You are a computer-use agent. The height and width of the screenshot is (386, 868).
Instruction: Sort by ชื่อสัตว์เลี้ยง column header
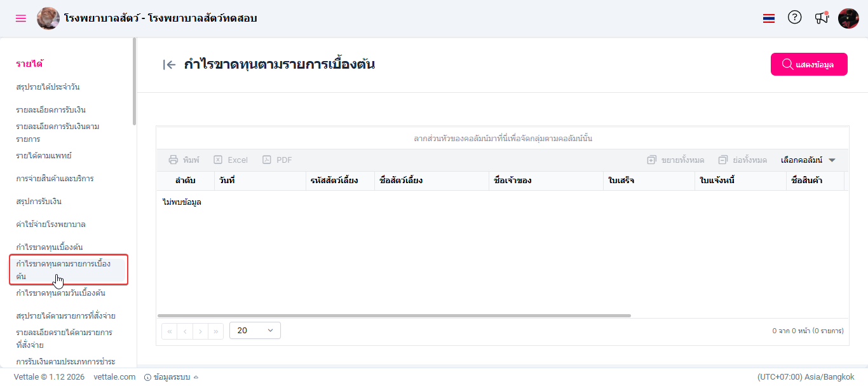click(431, 181)
